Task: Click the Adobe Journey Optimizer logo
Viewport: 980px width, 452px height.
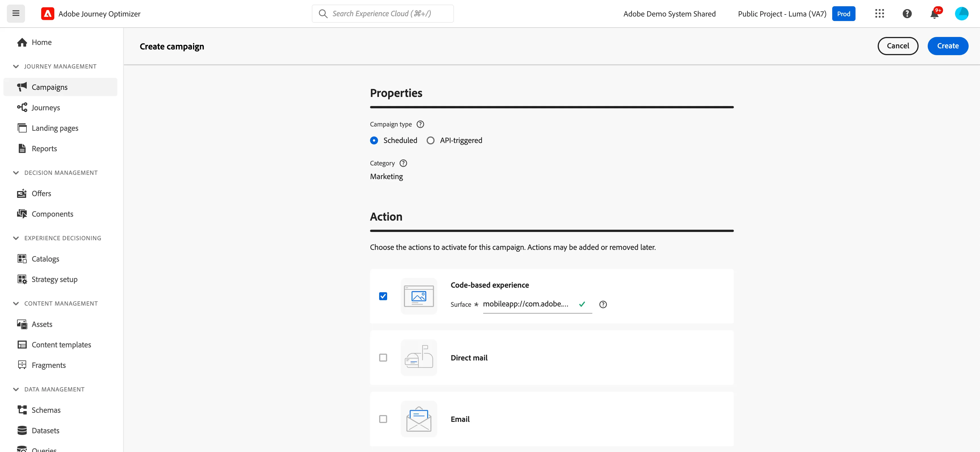Action: pos(47,14)
